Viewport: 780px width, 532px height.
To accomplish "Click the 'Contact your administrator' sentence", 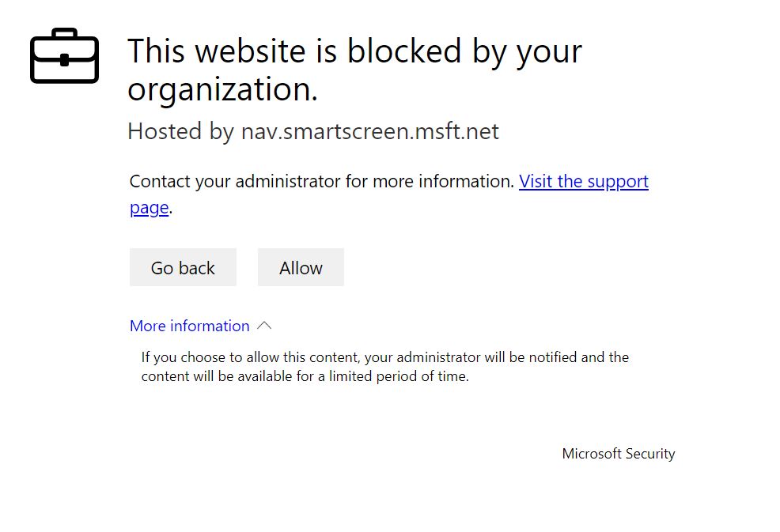I will [x=235, y=181].
